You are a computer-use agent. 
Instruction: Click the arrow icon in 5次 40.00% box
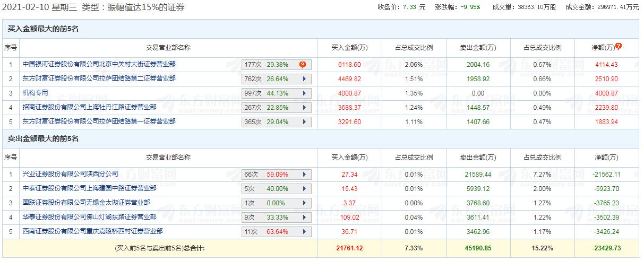point(304,189)
